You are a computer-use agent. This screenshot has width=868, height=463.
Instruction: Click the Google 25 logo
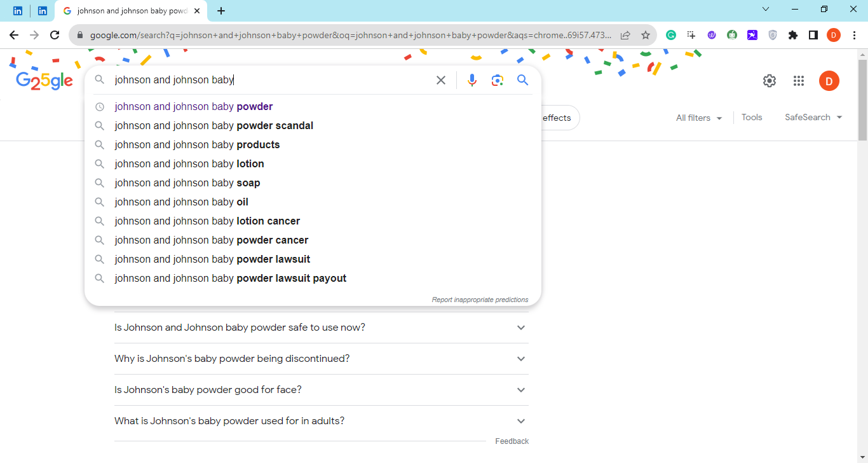(44, 80)
